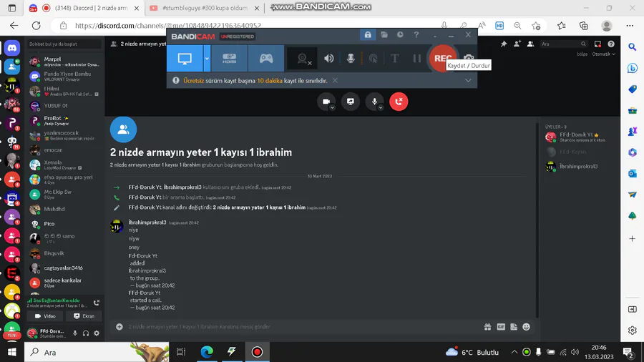
Task: Toggle text overlay in Bandicam
Action: [x=395, y=58]
